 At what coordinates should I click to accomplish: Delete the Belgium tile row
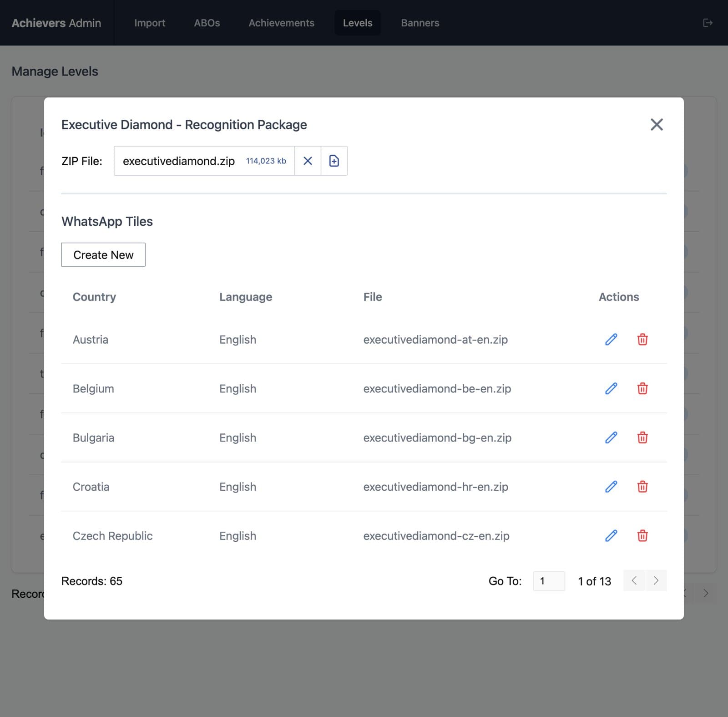642,388
